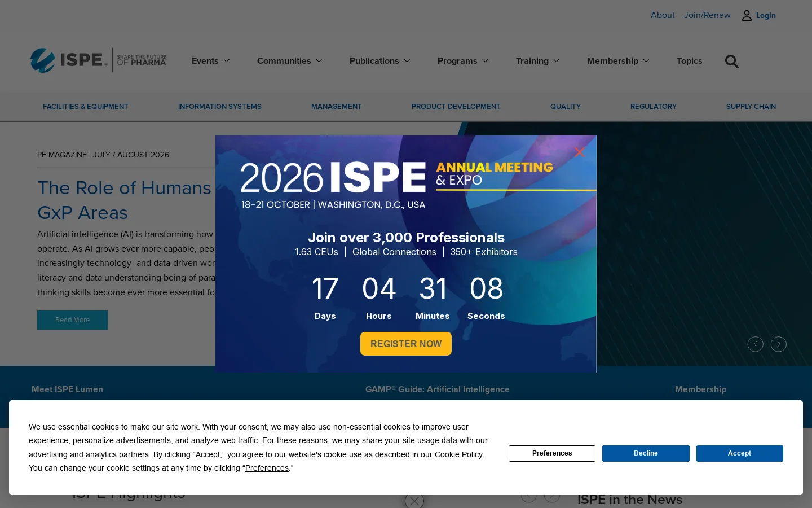The height and width of the screenshot is (508, 812).
Task: Select Facilities & Equipment topic
Action: [86, 107]
